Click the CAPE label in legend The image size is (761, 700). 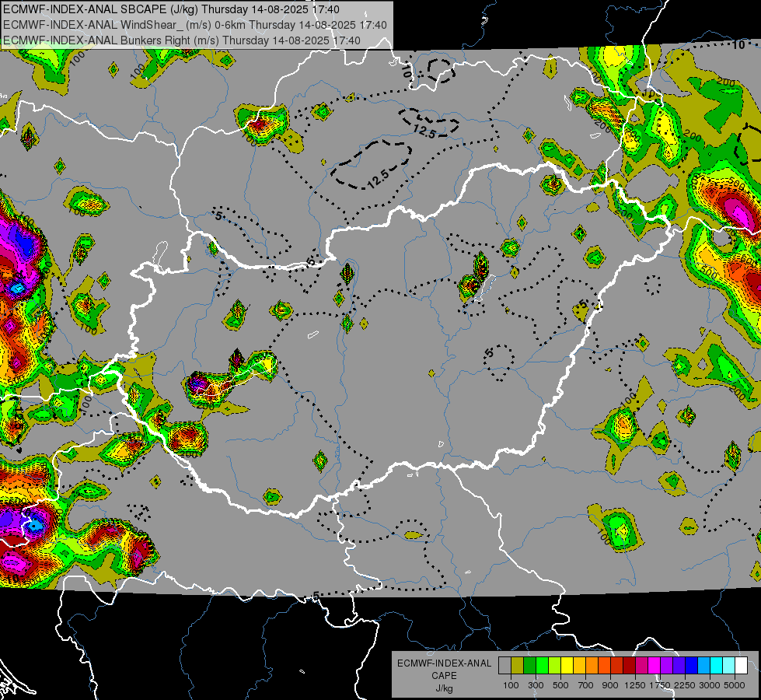point(444,676)
